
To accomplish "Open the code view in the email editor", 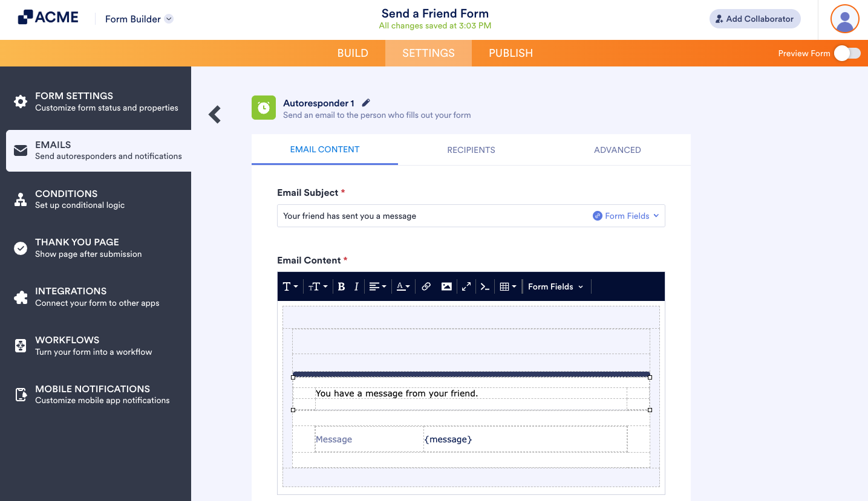I will [x=485, y=286].
